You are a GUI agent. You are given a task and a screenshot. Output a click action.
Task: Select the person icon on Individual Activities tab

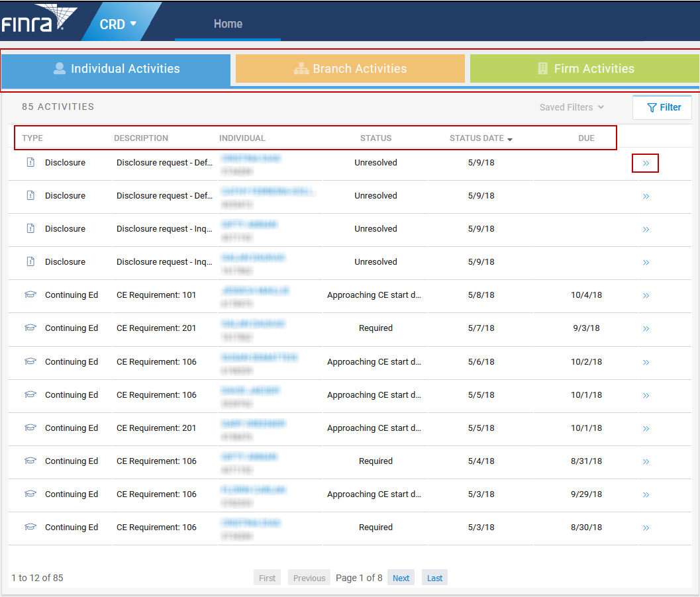pos(60,68)
